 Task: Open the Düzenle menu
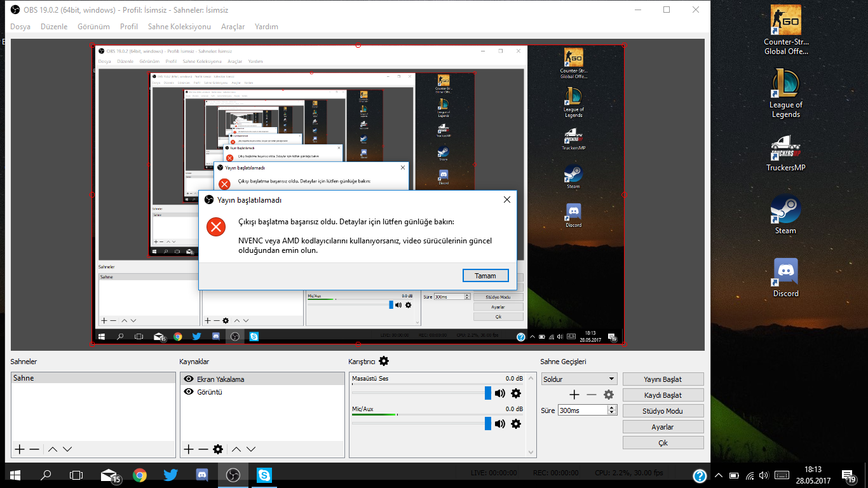click(54, 27)
